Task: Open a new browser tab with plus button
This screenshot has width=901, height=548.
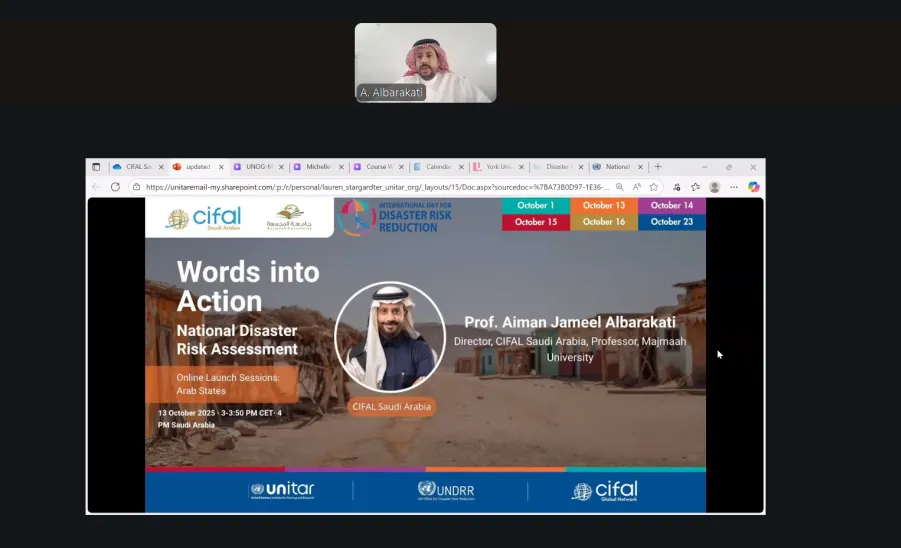Action: pyautogui.click(x=658, y=167)
